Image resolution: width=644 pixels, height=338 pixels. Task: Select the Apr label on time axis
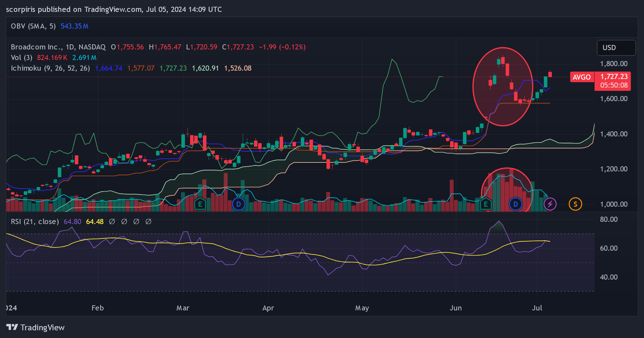click(268, 308)
